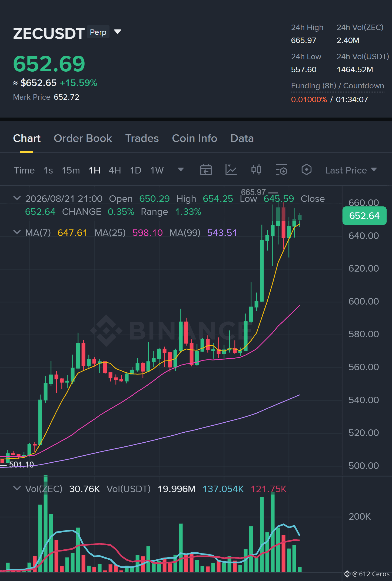Switch to the Chart tab
This screenshot has height=581, width=392.
[27, 138]
